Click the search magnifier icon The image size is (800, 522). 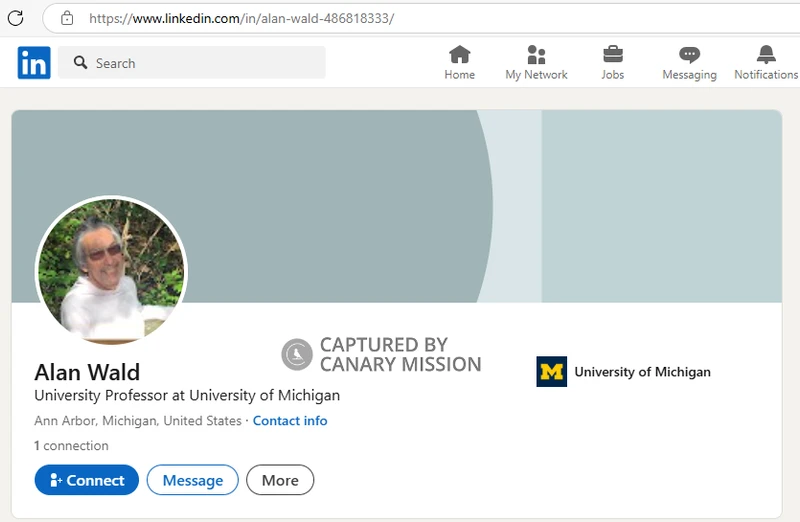tap(80, 62)
